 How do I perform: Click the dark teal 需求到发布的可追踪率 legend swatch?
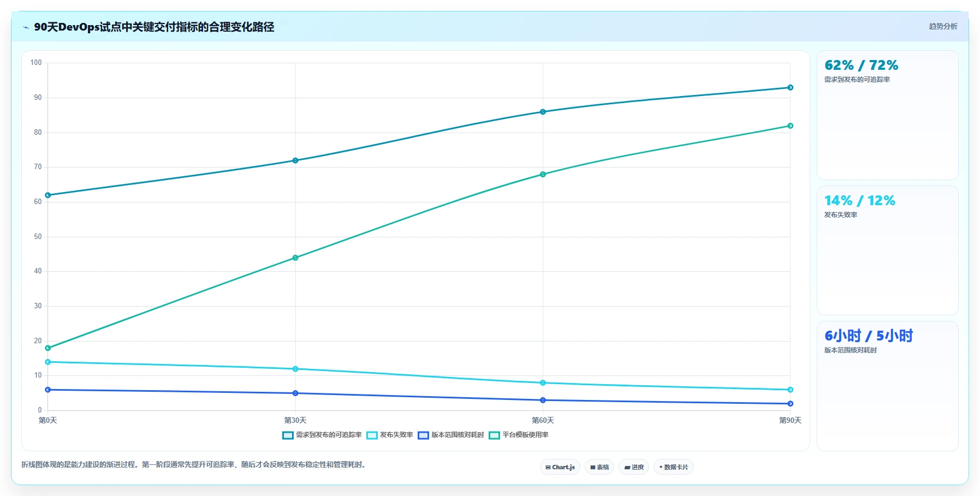click(x=288, y=435)
